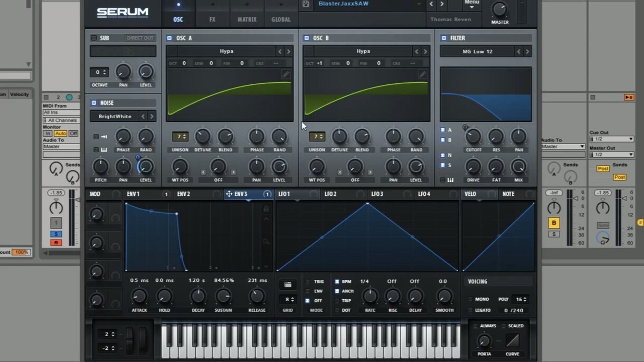The image size is (644, 362).
Task: Toggle filter routing for oscillator A
Action: point(442,130)
